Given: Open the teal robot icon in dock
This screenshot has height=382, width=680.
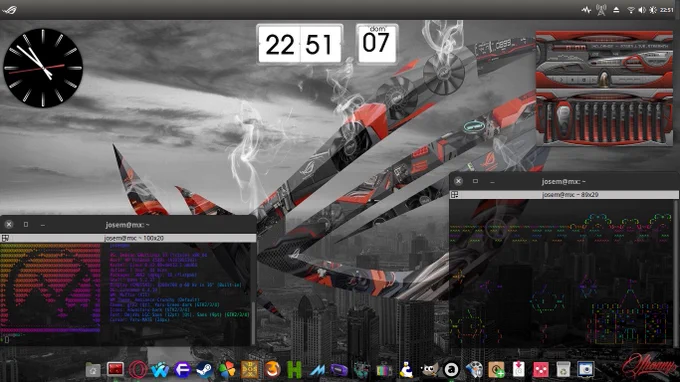Looking at the screenshot, I should (x=362, y=370).
